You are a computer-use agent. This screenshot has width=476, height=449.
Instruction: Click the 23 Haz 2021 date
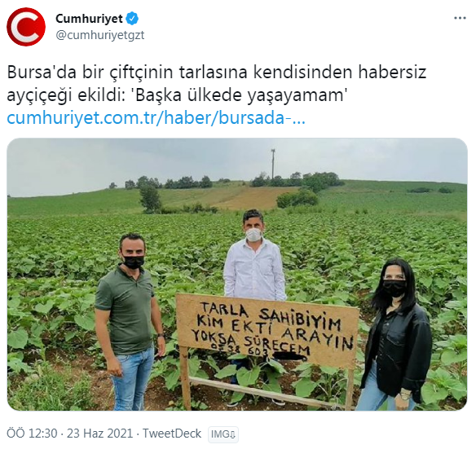click(100, 434)
